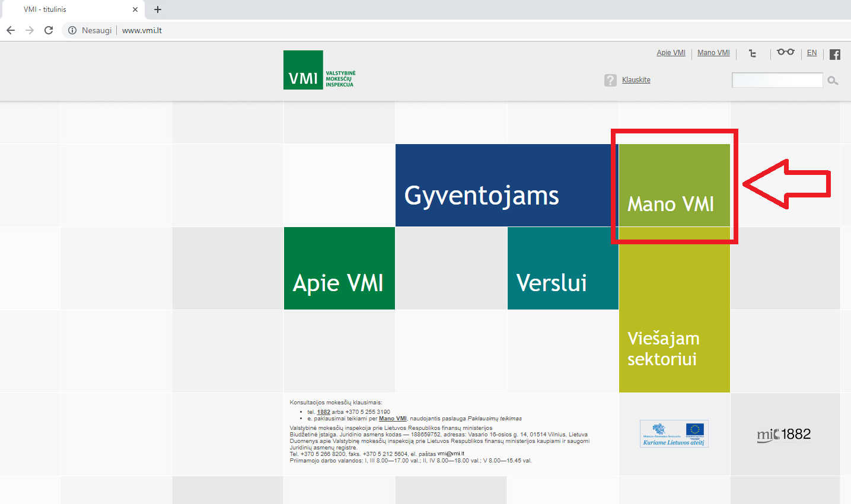Click the question mark help icon

coord(610,80)
